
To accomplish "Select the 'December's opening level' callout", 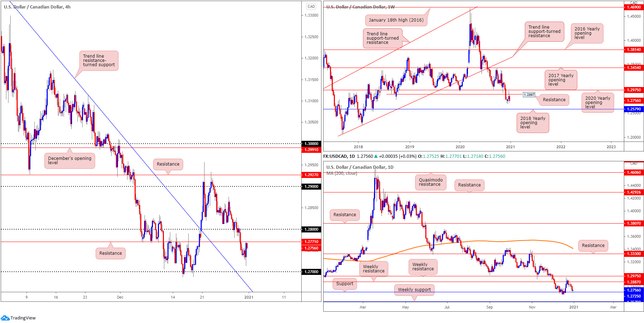I will pyautogui.click(x=70, y=161).
